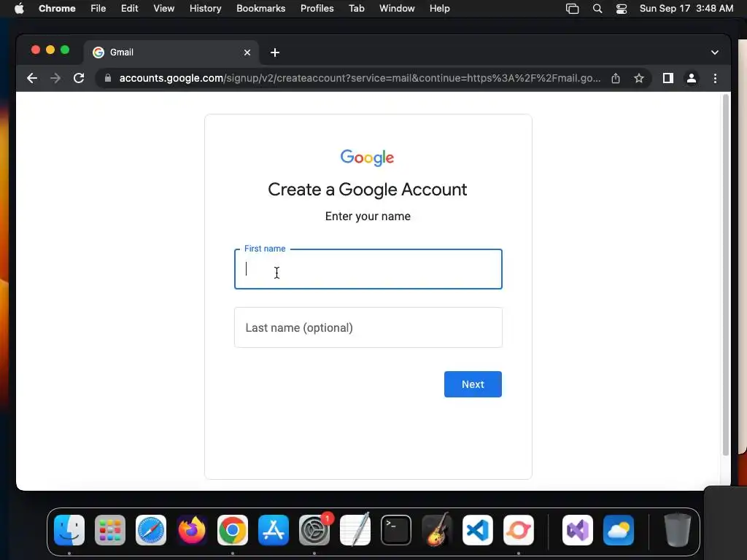Click the lock icon in the address bar
This screenshot has width=747, height=560.
pos(108,78)
